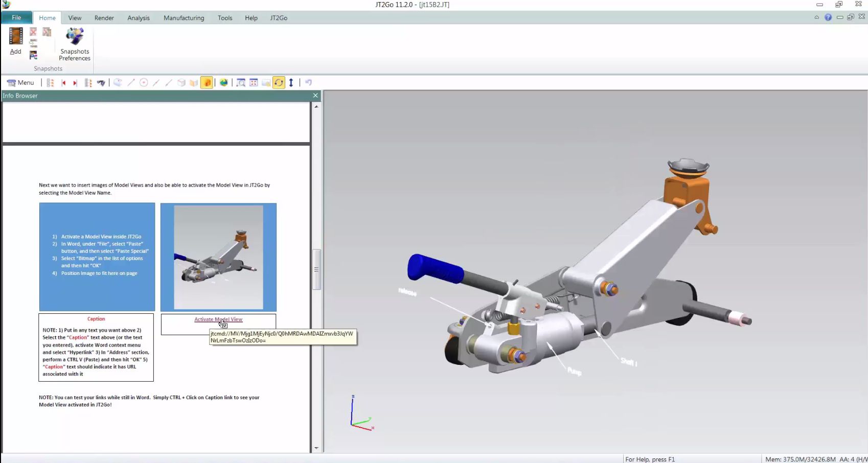Screen dimensions: 868x463
Task: Switch to the View ribbon tab
Action: point(75,18)
